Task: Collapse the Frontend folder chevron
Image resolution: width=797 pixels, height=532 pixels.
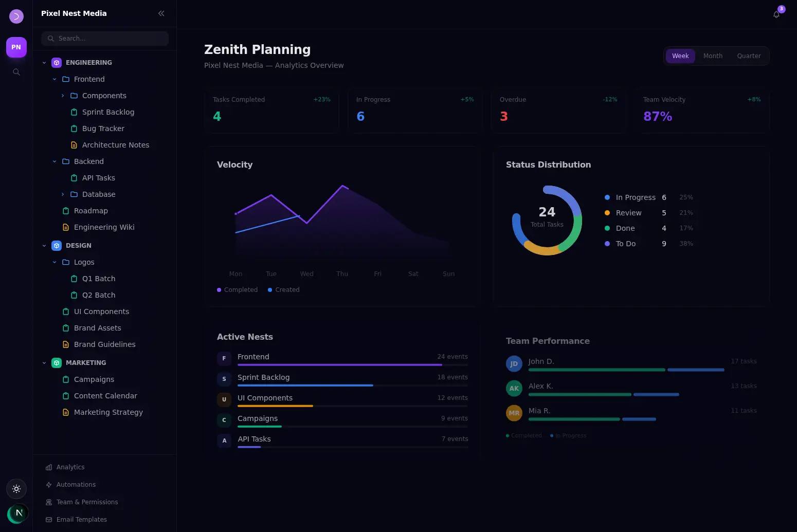Action: pyautogui.click(x=55, y=79)
